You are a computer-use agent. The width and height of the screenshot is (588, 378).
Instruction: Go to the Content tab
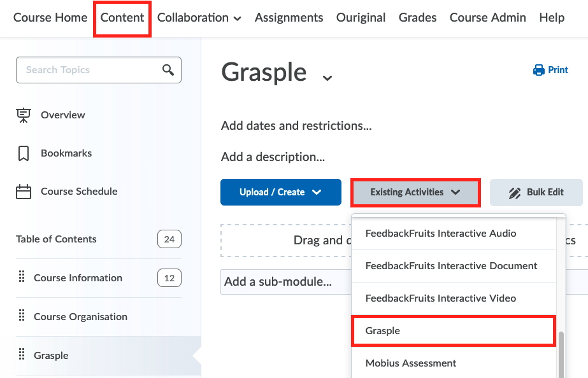[x=122, y=18]
